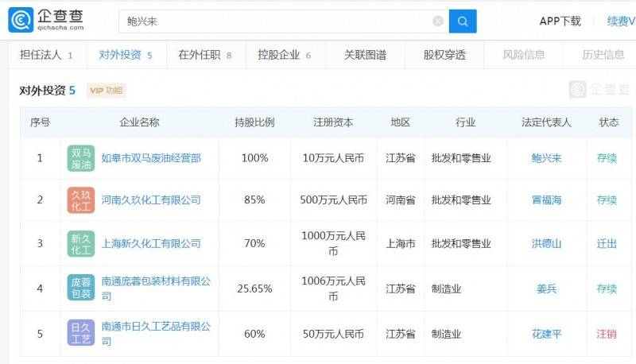Image resolution: width=636 pixels, height=364 pixels.
Task: Open 如皋市双马废油经营部 company link
Action: [151, 158]
